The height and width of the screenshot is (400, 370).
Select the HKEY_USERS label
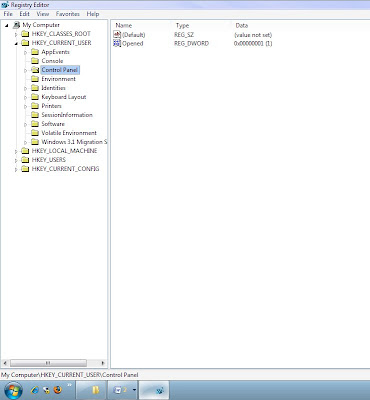click(x=49, y=160)
